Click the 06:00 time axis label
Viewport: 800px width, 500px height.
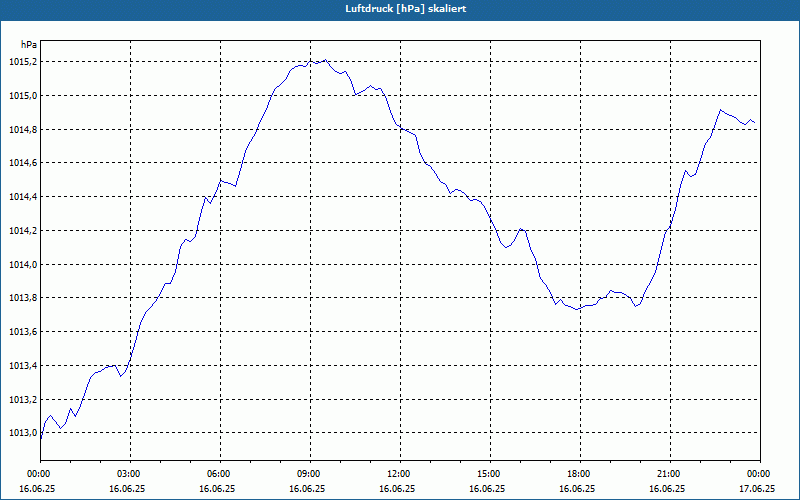point(220,474)
